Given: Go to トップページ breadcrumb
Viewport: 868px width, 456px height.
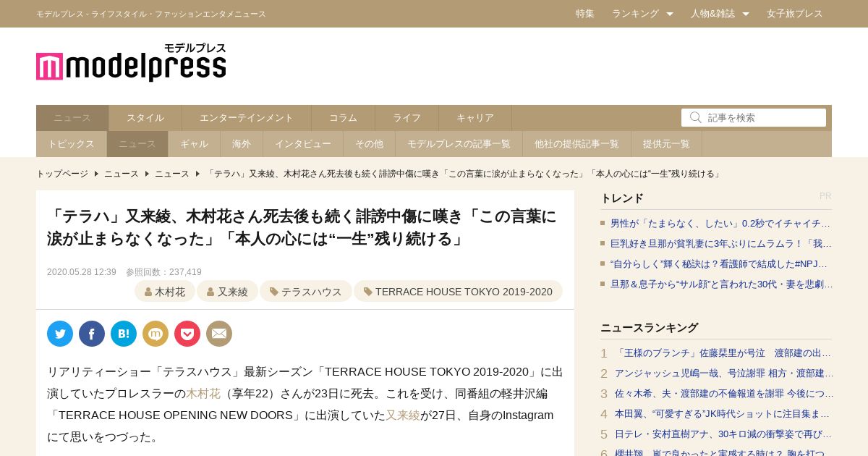Looking at the screenshot, I should pos(62,174).
